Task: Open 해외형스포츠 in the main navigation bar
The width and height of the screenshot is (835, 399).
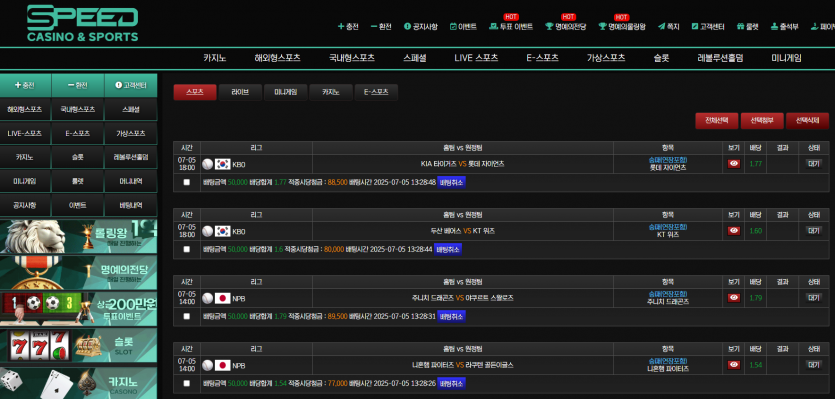Action: (x=277, y=59)
